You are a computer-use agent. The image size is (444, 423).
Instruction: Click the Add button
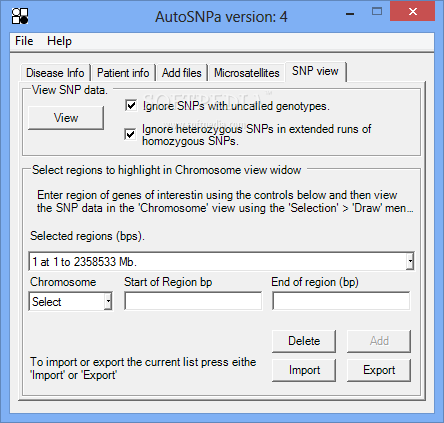pyautogui.click(x=379, y=341)
